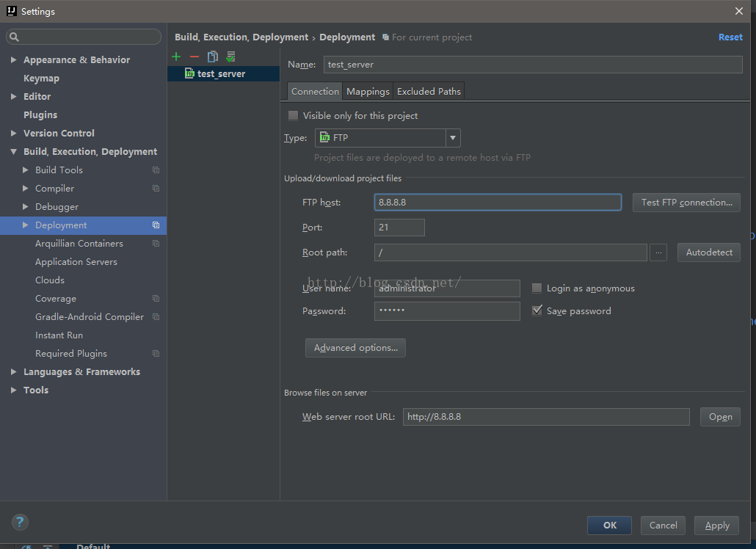Click the Reset link
Image resolution: width=756 pixels, height=549 pixels.
pos(730,37)
